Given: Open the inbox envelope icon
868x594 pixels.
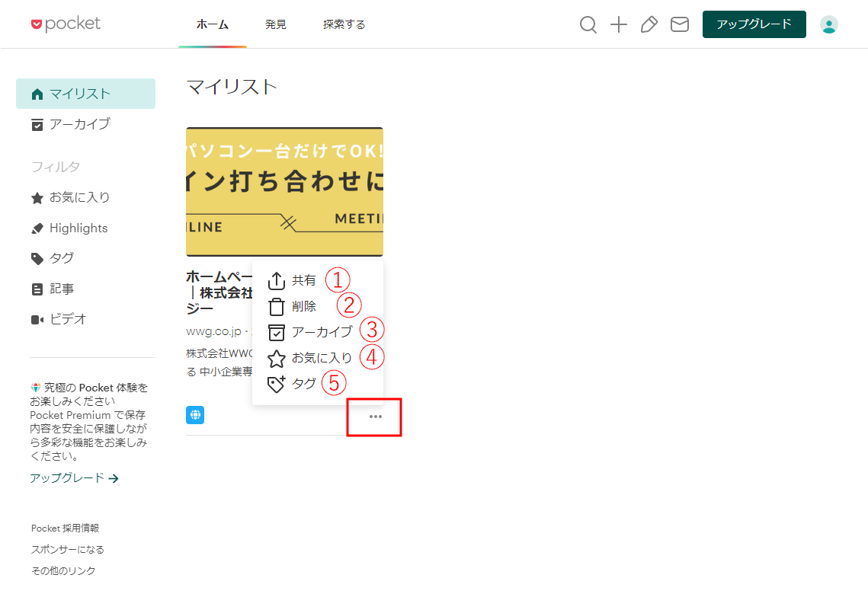Looking at the screenshot, I should pyautogui.click(x=679, y=25).
